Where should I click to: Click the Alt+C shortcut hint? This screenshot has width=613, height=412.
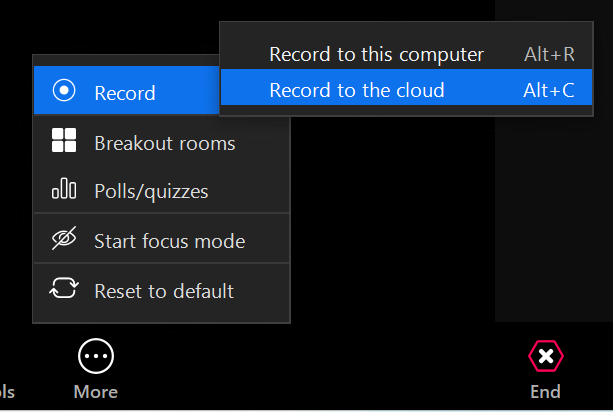[549, 90]
